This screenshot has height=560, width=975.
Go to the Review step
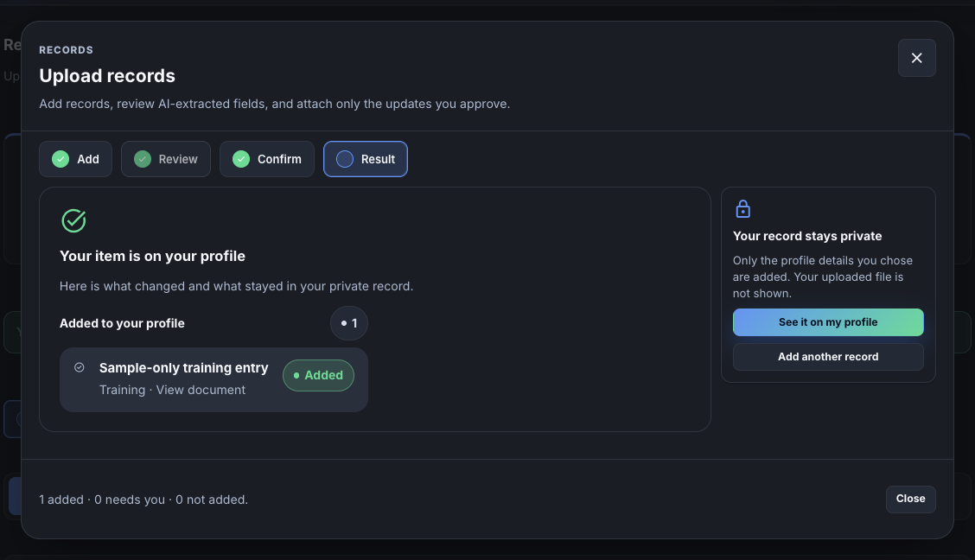coord(166,159)
